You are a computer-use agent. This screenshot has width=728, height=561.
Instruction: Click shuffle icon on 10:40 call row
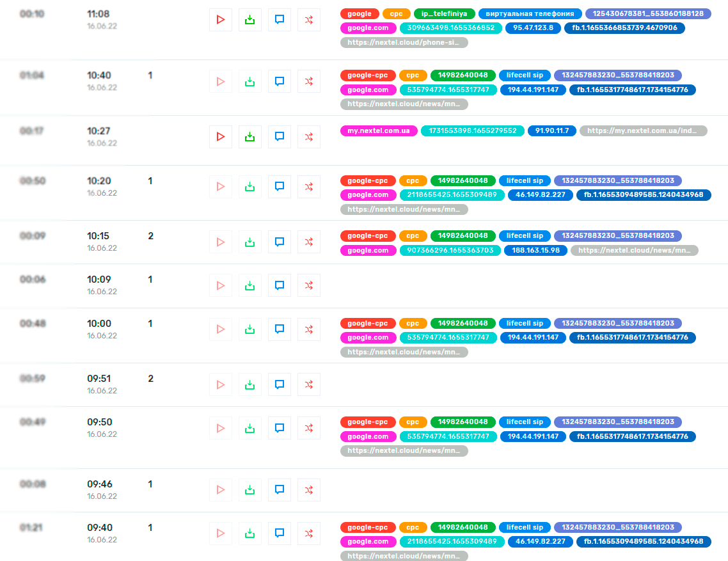309,81
